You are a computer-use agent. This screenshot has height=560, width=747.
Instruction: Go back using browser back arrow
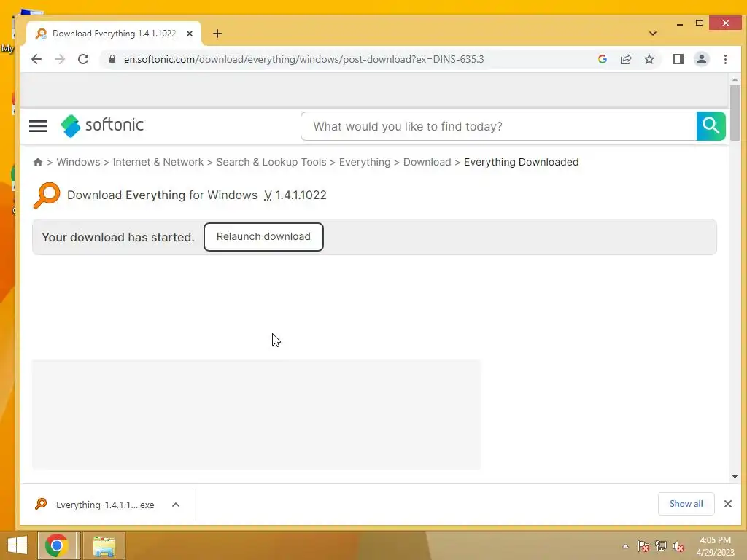pos(36,59)
